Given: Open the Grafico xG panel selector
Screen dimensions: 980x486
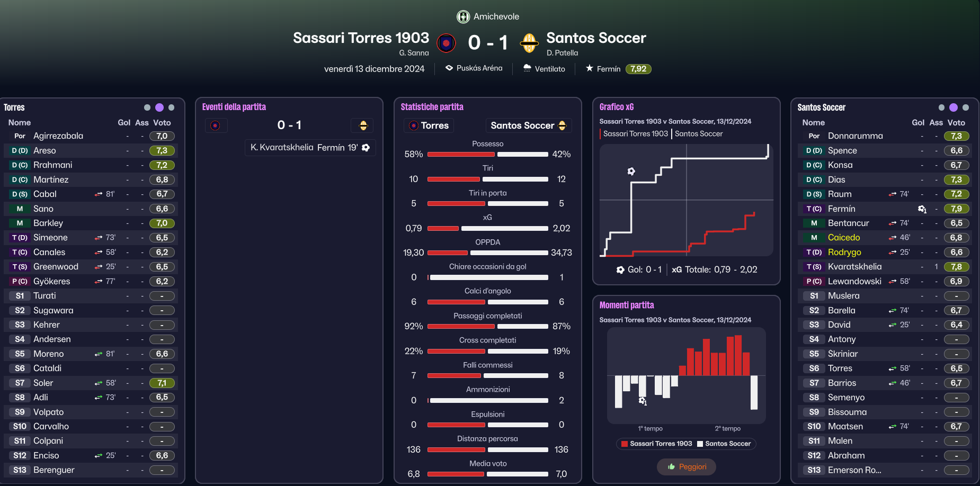Looking at the screenshot, I should [617, 107].
